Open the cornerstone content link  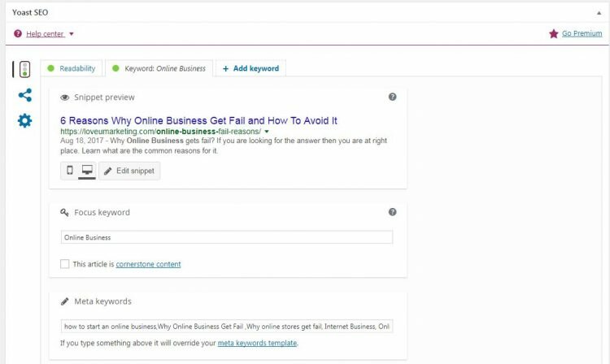pyautogui.click(x=148, y=264)
